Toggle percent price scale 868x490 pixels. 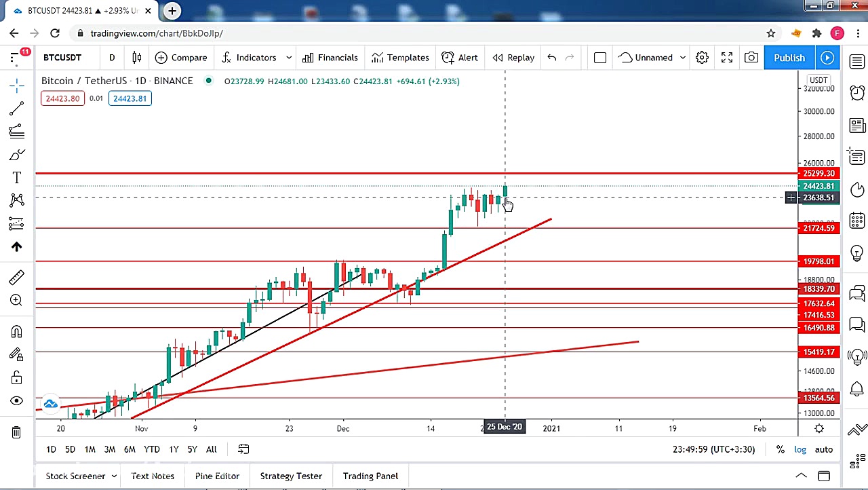(x=781, y=449)
